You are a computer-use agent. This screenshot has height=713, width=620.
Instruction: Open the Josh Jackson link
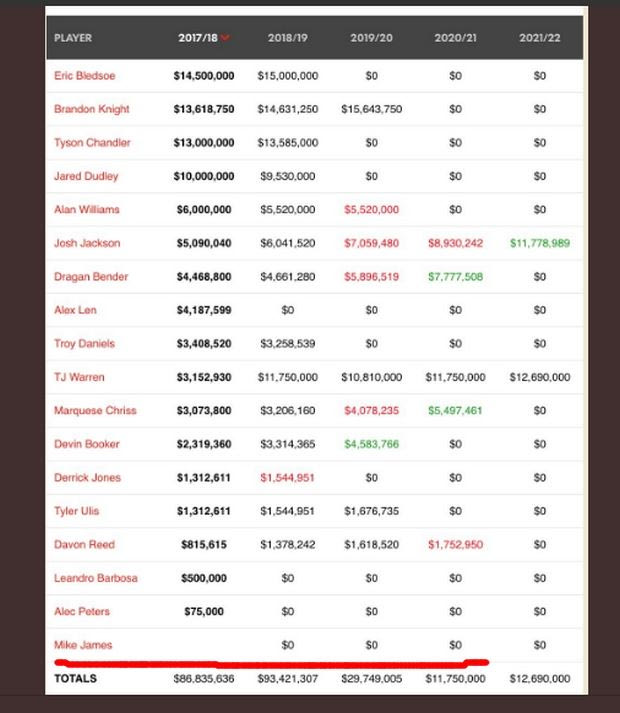(x=87, y=243)
